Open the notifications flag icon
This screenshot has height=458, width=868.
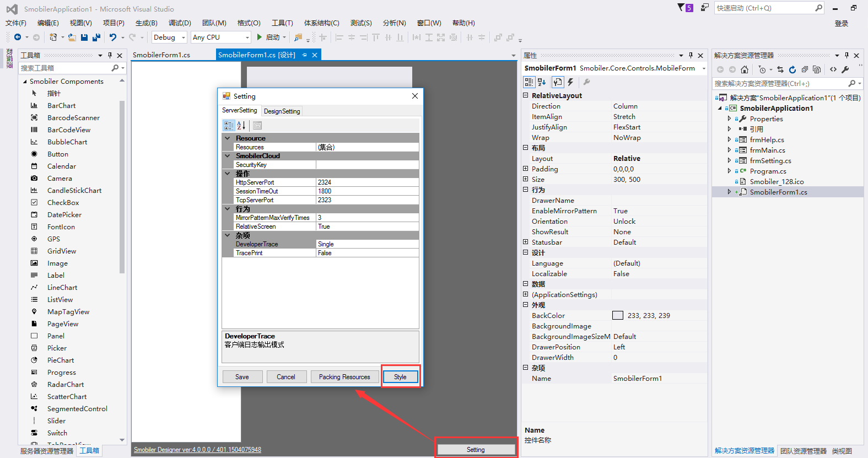[x=682, y=8]
